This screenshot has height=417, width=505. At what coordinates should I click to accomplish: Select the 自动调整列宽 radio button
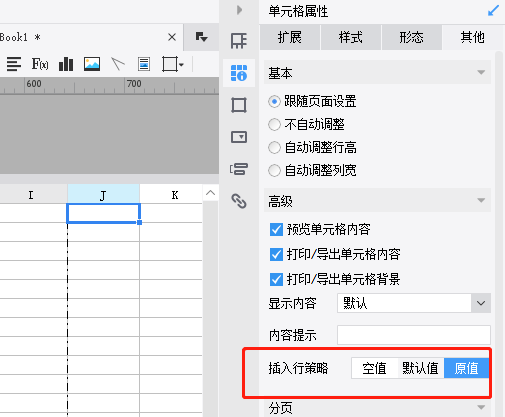[274, 170]
